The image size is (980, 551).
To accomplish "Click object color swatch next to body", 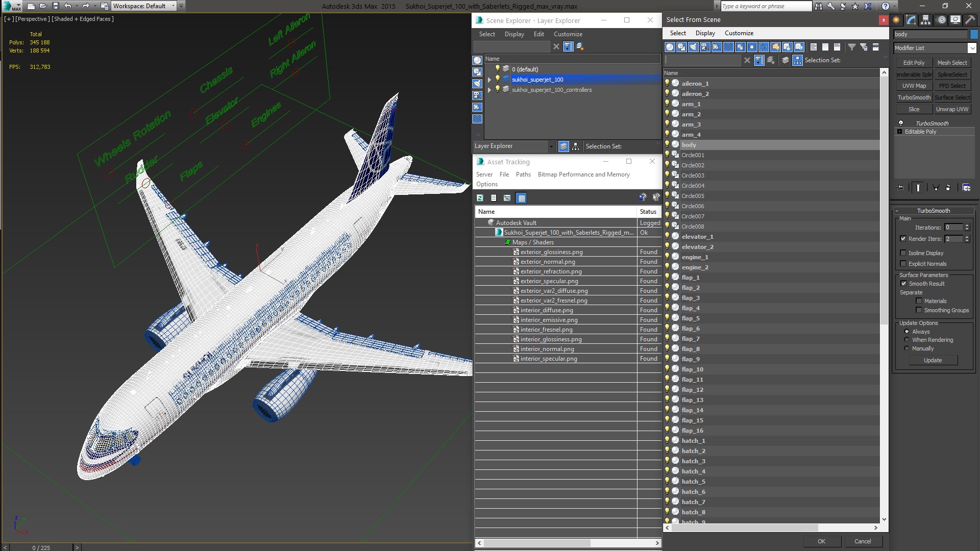I will [974, 34].
